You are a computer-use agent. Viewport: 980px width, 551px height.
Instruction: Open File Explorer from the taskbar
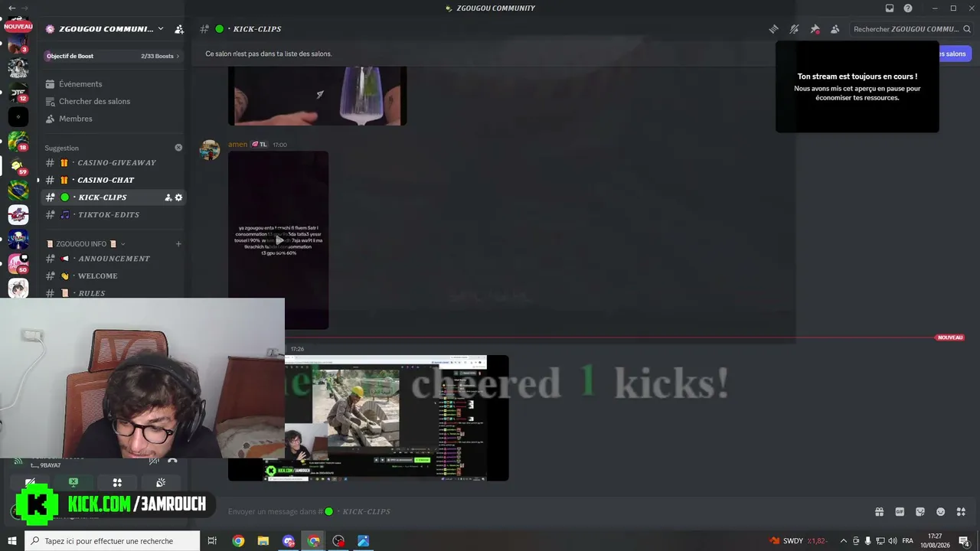coord(263,541)
